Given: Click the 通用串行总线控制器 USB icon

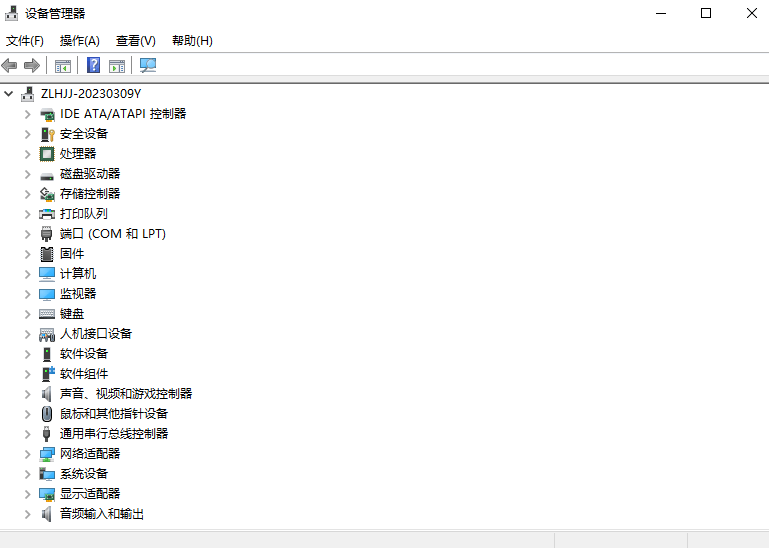Looking at the screenshot, I should [x=47, y=434].
